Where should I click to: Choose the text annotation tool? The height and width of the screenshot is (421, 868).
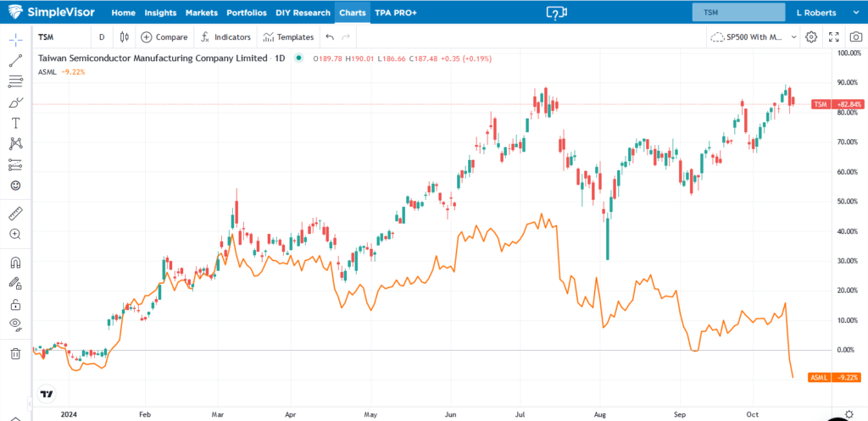click(15, 123)
